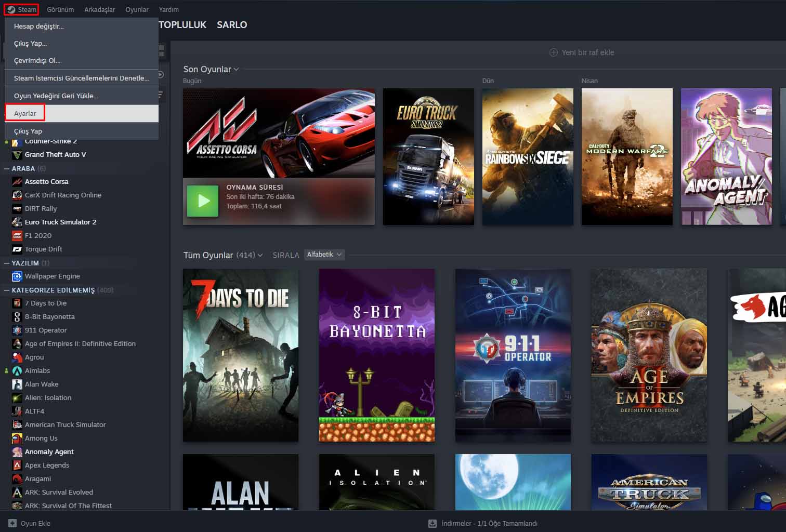786x532 pixels.
Task: Open Rainbow Six Siege recent cover
Action: 528,156
